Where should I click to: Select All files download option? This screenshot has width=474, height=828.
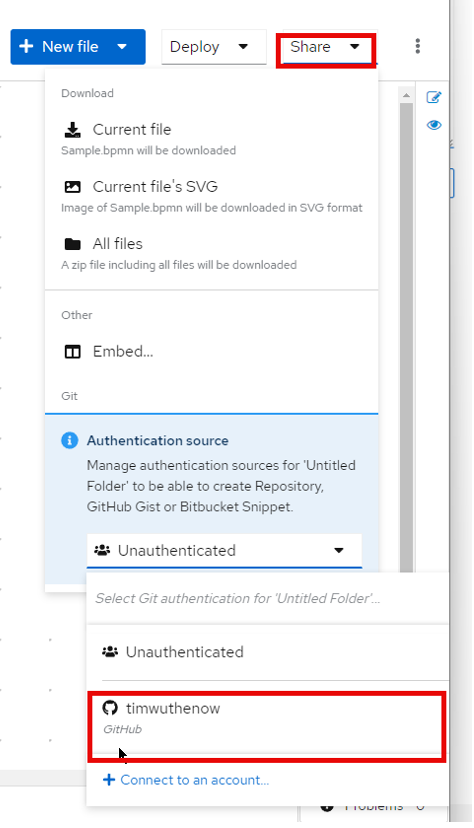pyautogui.click(x=211, y=253)
